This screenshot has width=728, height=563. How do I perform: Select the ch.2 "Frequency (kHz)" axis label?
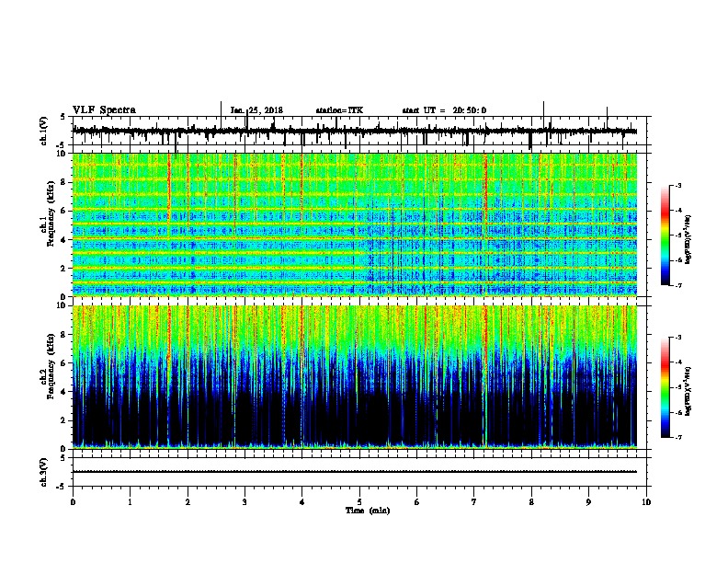tap(51, 366)
